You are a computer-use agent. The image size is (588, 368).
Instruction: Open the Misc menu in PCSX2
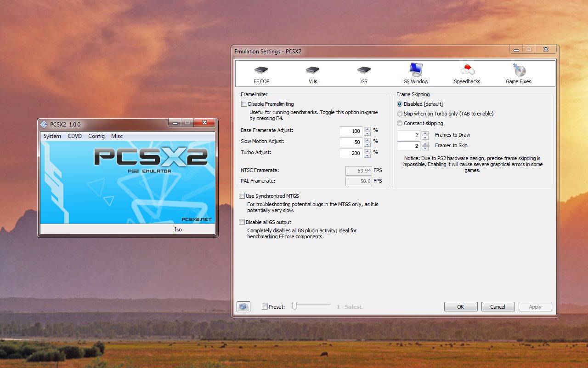coord(117,136)
